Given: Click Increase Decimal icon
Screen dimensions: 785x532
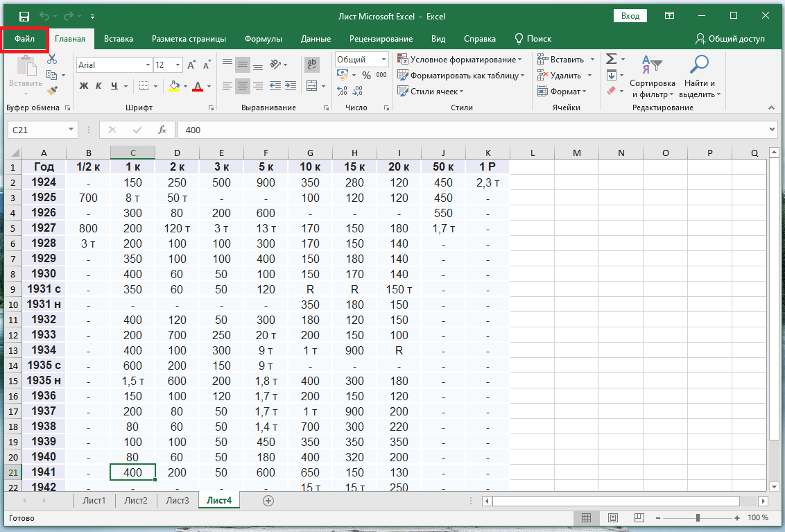Looking at the screenshot, I should 343,91.
